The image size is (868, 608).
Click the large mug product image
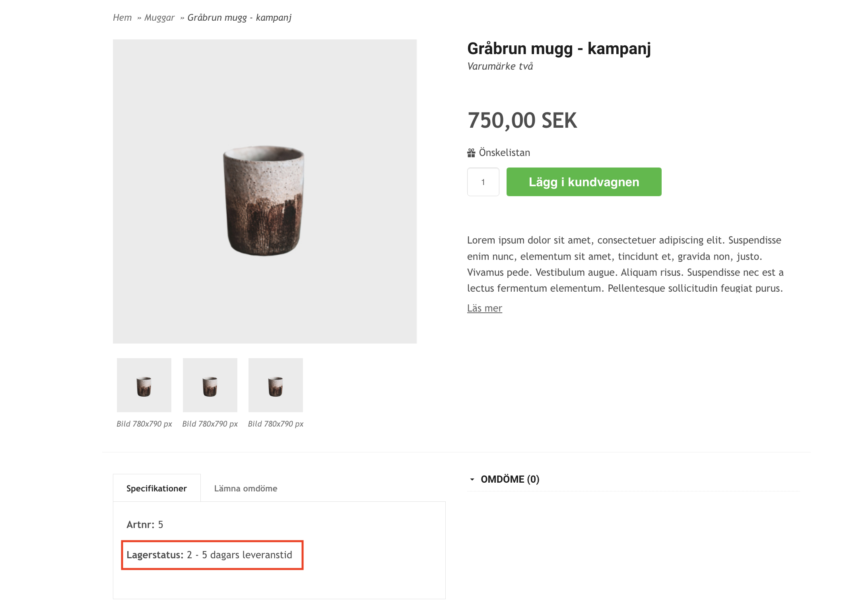click(265, 191)
